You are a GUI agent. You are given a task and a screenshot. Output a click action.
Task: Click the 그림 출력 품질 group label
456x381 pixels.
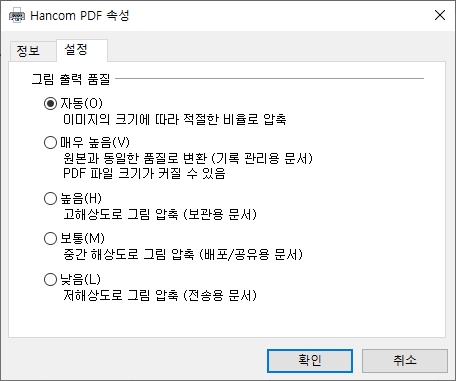tap(71, 79)
